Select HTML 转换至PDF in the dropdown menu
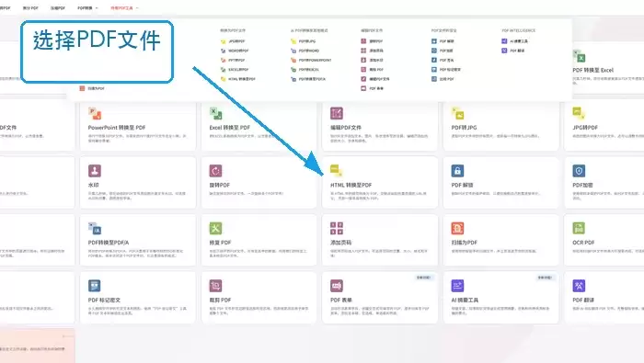This screenshot has height=363, width=644. [x=237, y=79]
